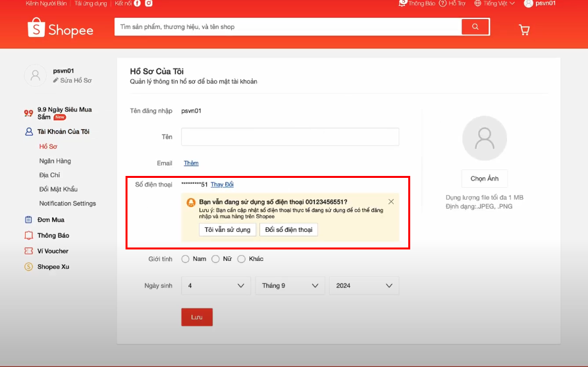Click the Tên input field
588x367 pixels.
[290, 136]
